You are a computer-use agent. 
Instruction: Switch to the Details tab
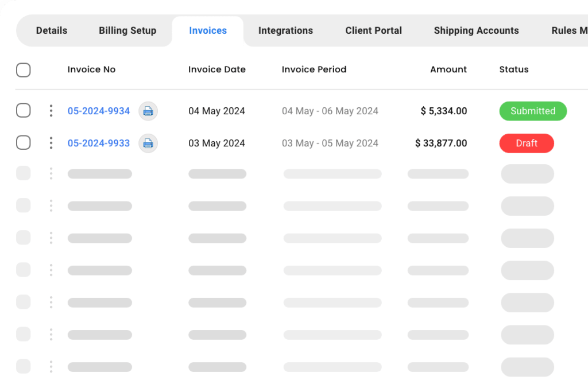click(x=52, y=31)
